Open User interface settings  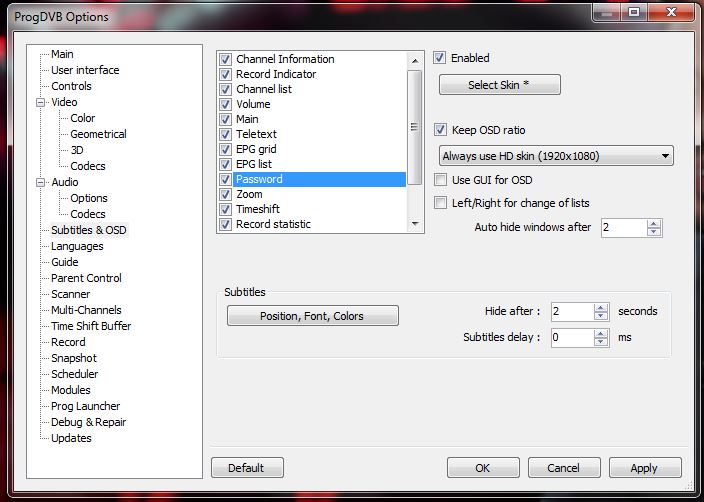[x=85, y=70]
